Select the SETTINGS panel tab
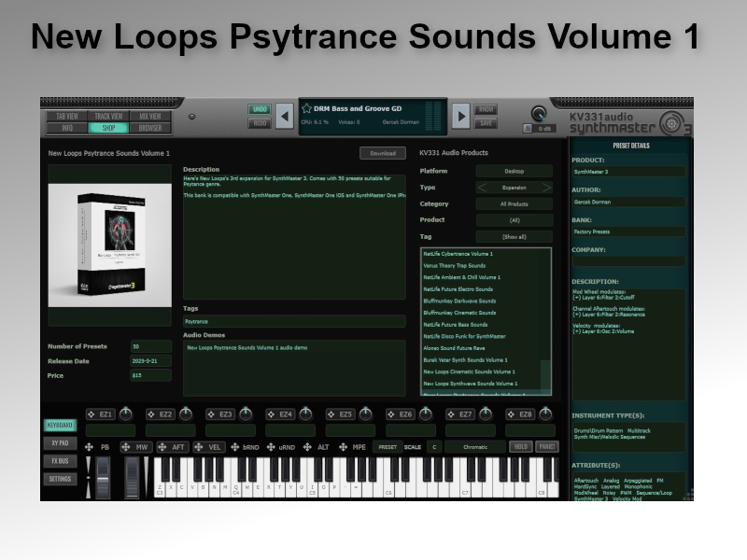Viewport: 747px width, 560px height. 60,479
